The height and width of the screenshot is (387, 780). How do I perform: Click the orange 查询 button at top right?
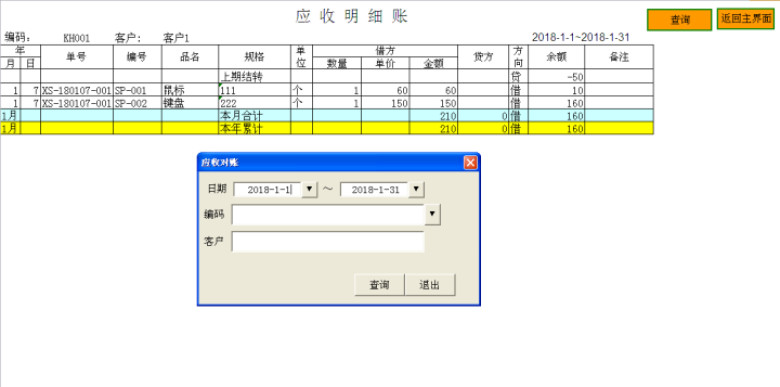tap(679, 20)
